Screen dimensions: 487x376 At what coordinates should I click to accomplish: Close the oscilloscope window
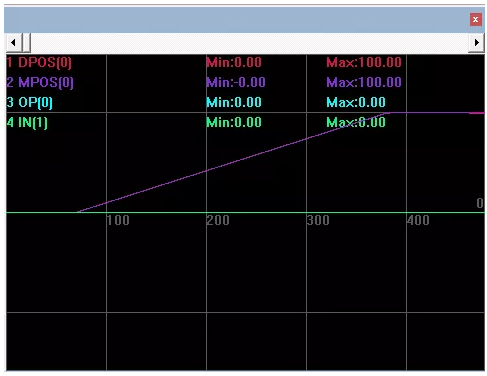point(476,19)
